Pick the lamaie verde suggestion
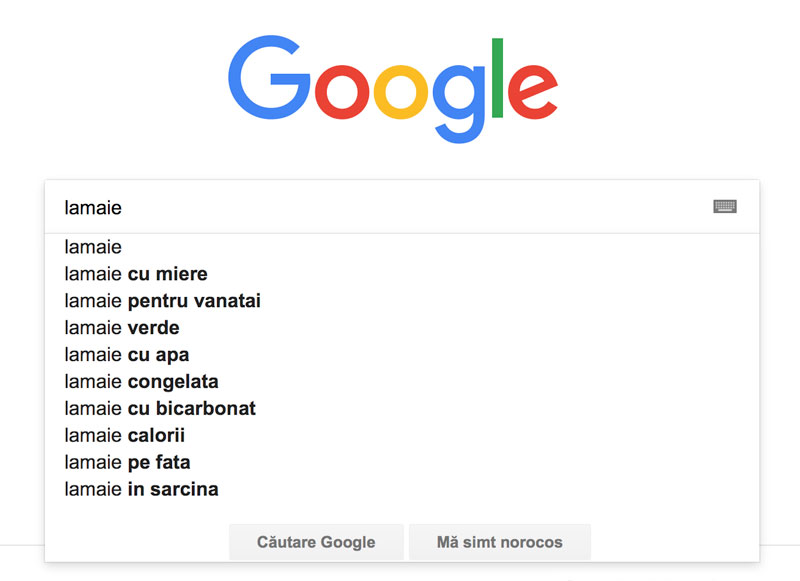 click(x=402, y=327)
